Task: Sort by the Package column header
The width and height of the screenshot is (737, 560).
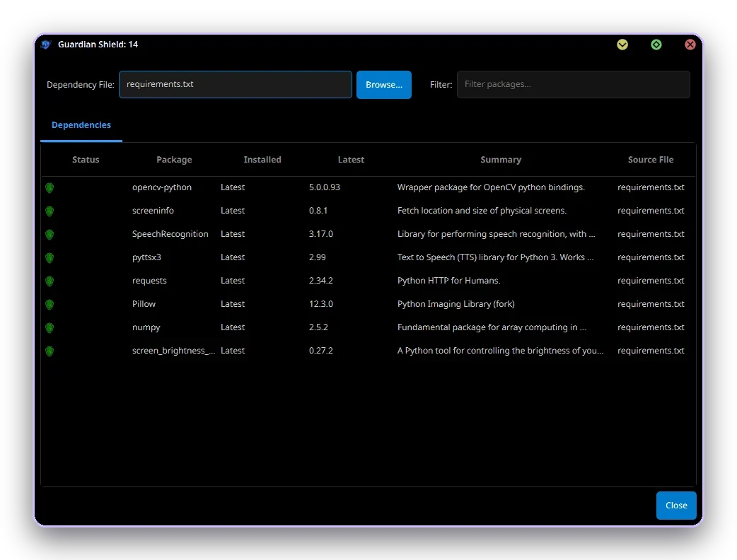Action: click(x=174, y=160)
